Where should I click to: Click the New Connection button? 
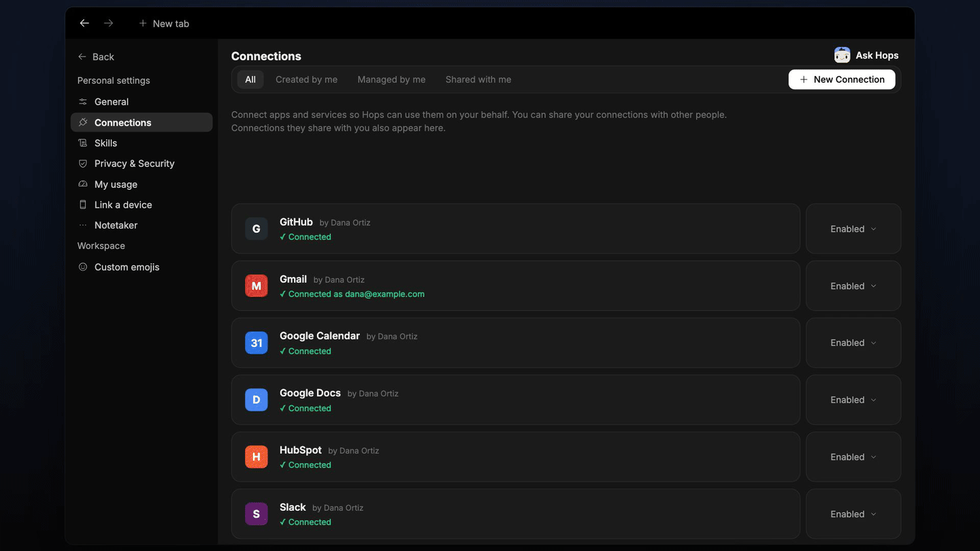[x=842, y=80]
